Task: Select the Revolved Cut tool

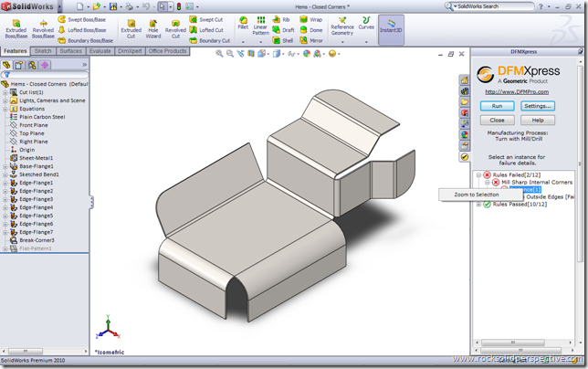Action: tap(175, 29)
